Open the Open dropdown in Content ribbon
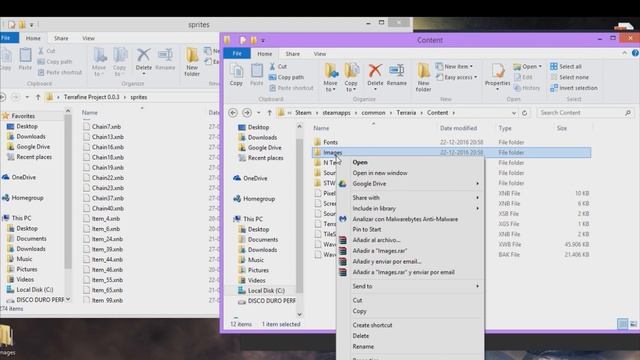 click(x=528, y=66)
